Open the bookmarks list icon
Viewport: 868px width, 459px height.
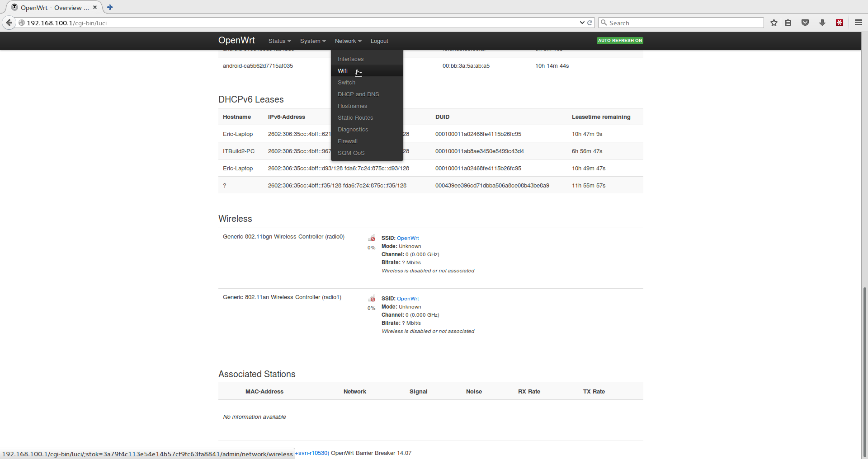[x=788, y=23]
